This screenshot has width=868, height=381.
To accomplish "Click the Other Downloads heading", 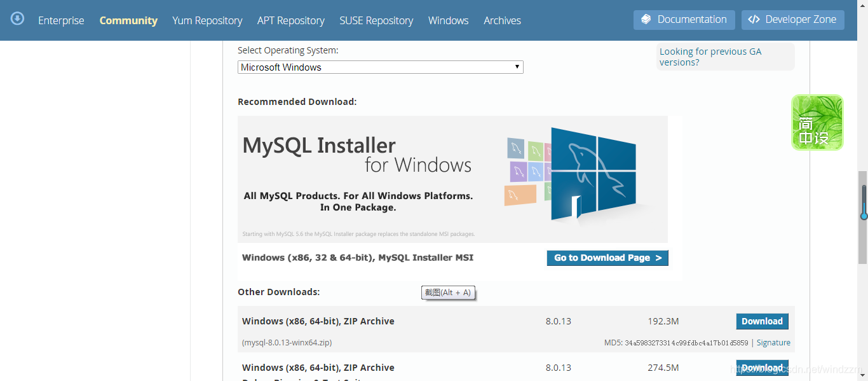I will [278, 292].
